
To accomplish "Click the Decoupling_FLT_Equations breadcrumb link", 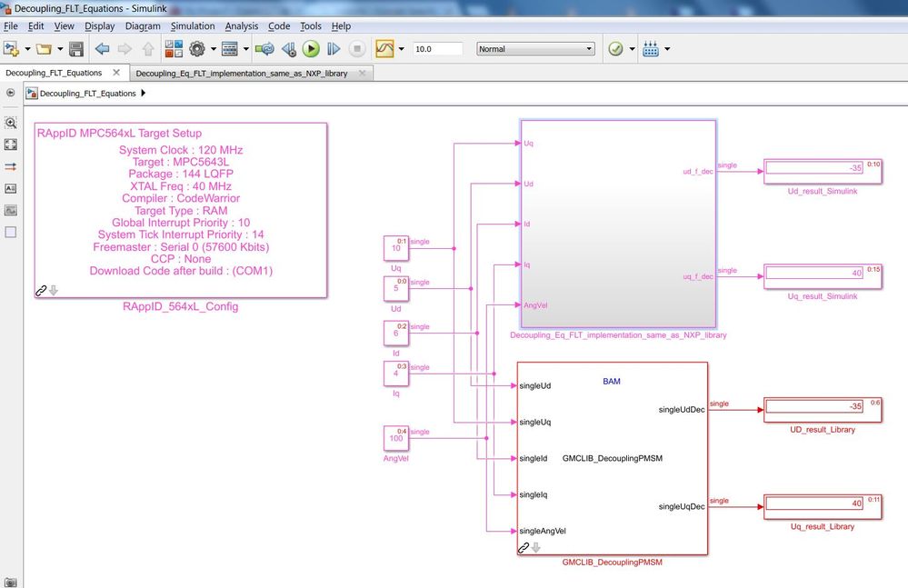I will (x=87, y=94).
